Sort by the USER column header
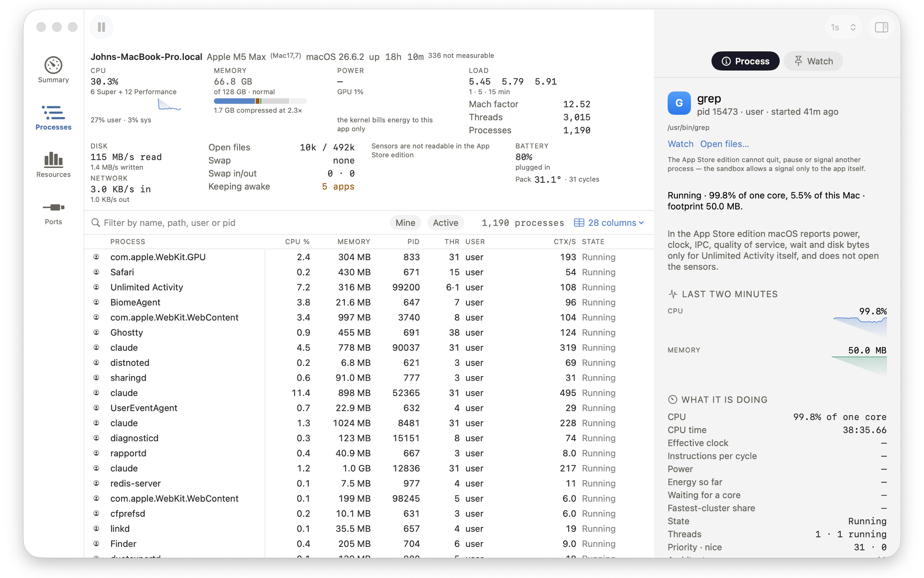This screenshot has width=924, height=578. click(x=475, y=242)
